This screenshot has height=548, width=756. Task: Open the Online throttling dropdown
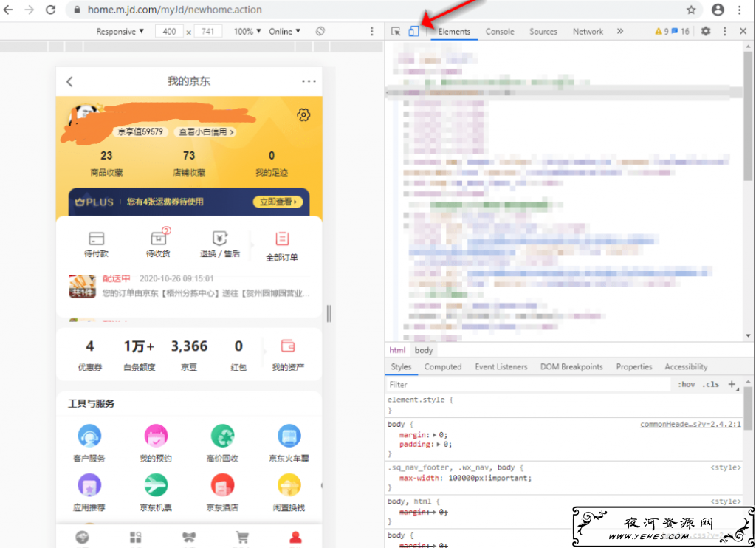click(x=284, y=31)
